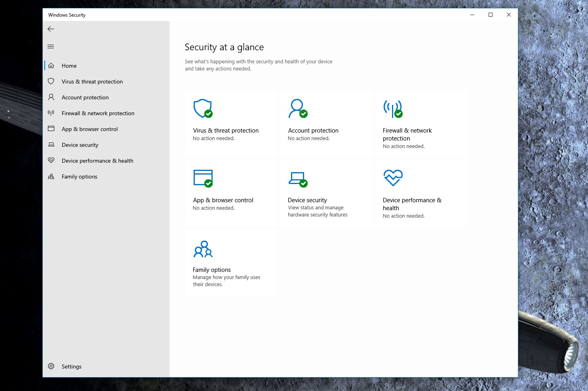Open the App & browser control tile title
The image size is (588, 391).
[223, 200]
